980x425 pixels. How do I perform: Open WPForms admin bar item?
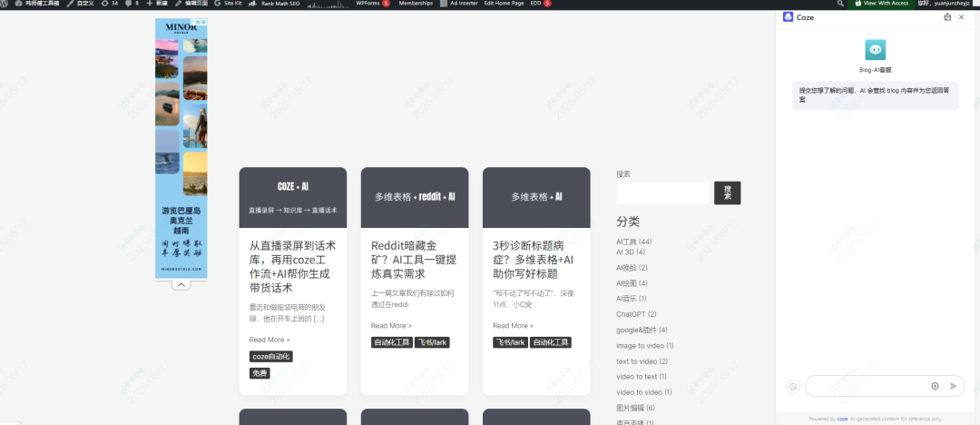point(373,3)
